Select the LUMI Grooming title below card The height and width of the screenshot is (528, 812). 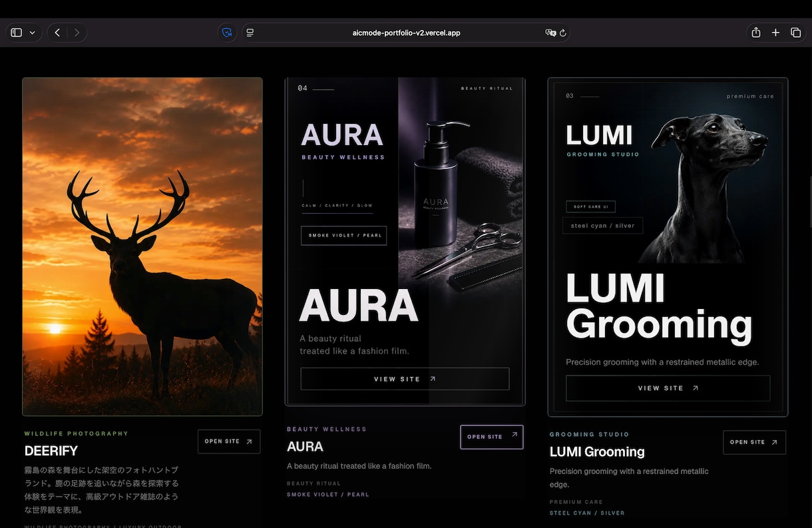597,452
